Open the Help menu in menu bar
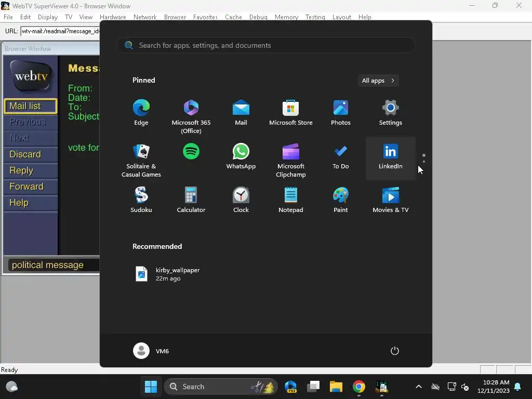The height and width of the screenshot is (399, 532). tap(365, 17)
